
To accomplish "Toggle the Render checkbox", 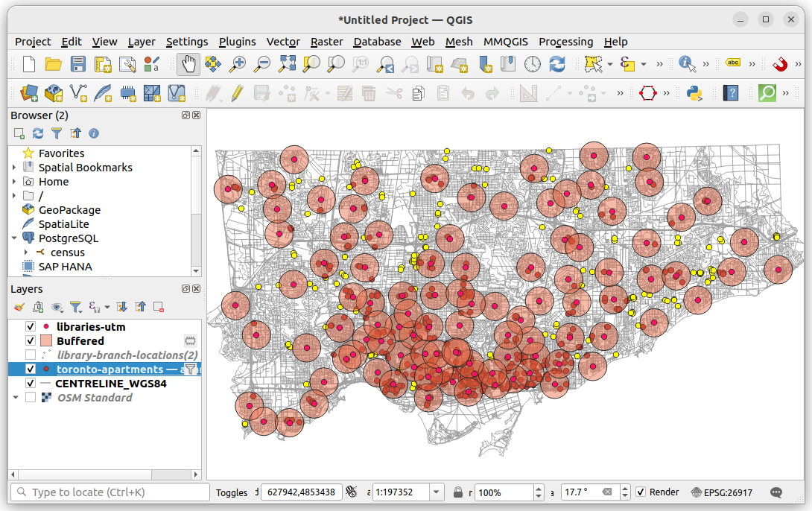I will [641, 492].
